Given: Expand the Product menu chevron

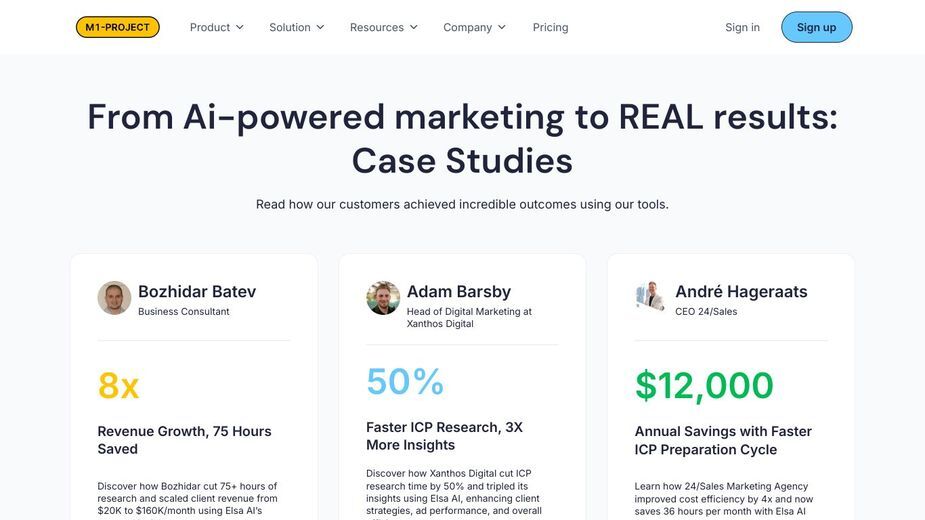Looking at the screenshot, I should click(x=240, y=27).
